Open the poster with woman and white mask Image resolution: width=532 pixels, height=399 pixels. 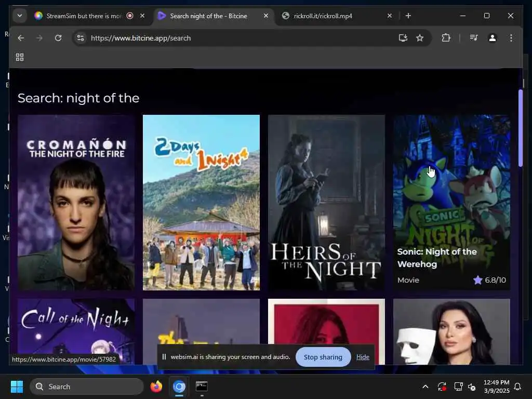(x=451, y=332)
